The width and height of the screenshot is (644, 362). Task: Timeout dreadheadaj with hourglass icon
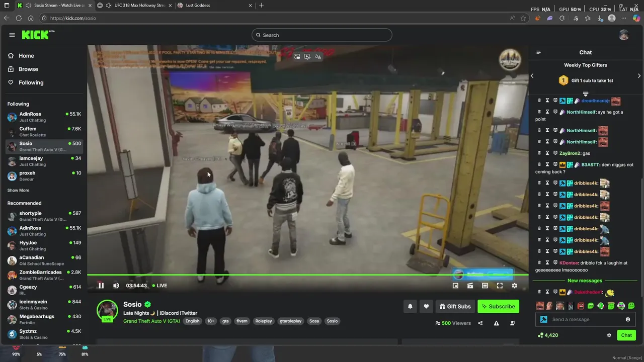click(x=547, y=101)
